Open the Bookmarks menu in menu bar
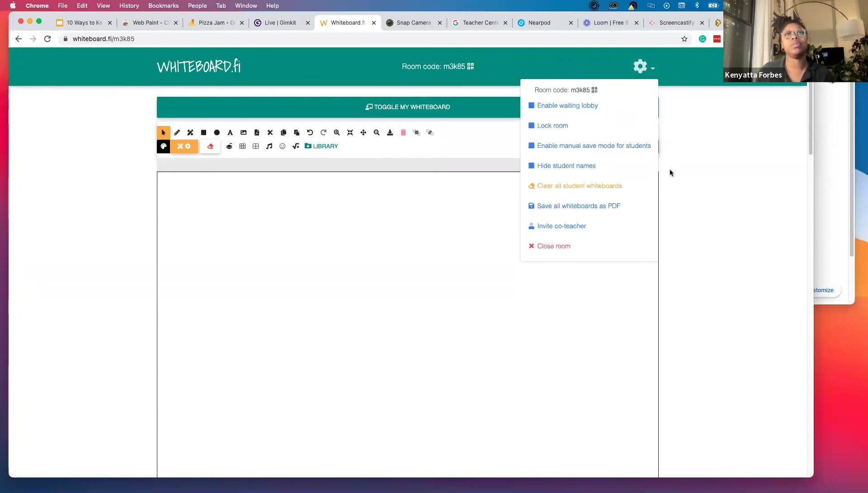The image size is (868, 493). [163, 5]
